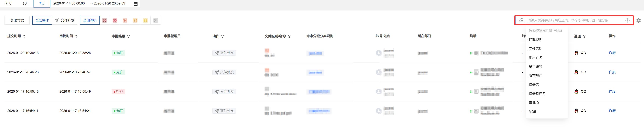Viewport: 644px width, 135px height.
Task: Open the 动作 column filter dropdown
Action: coord(223,36)
